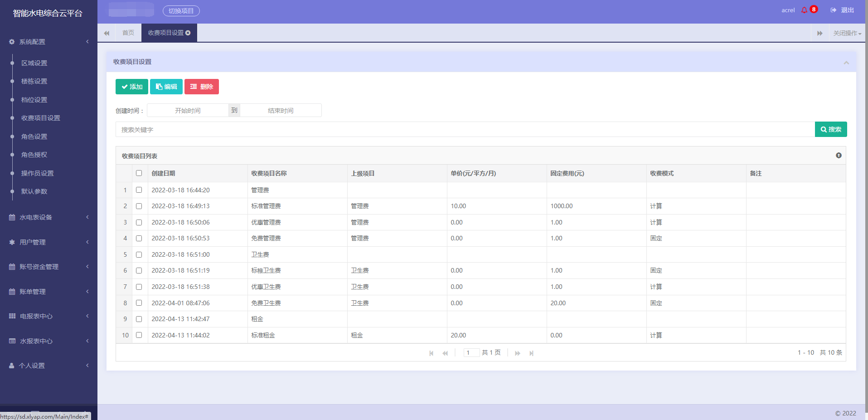Go to last page with pager icon
This screenshot has height=420, width=868.
531,353
